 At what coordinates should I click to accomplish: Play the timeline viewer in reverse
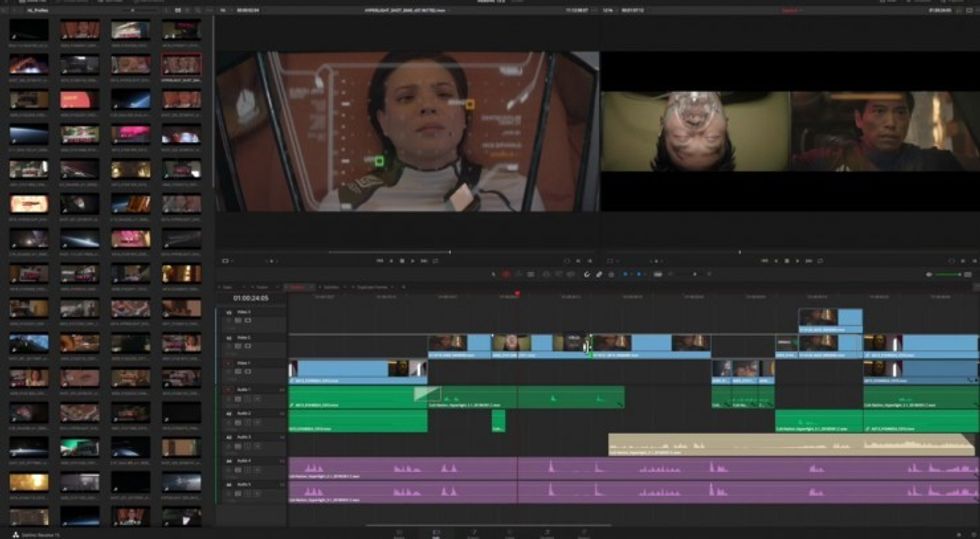point(776,261)
